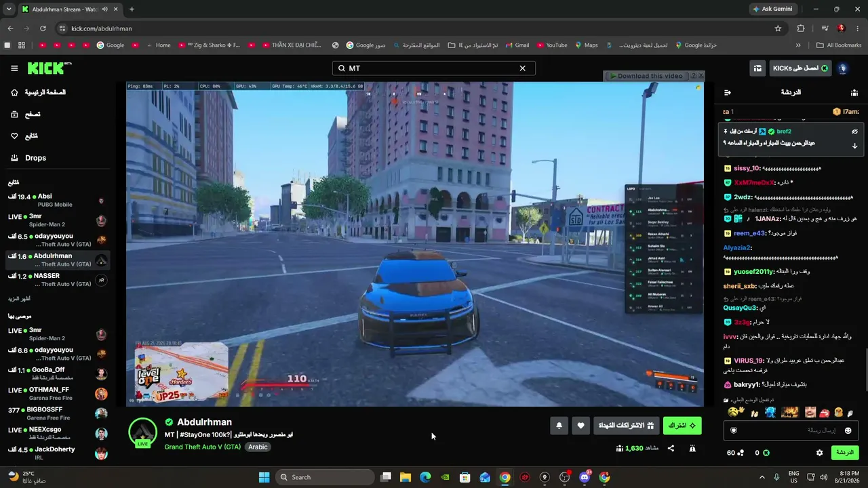This screenshot has height=488, width=868.
Task: Open the Google bookmark
Action: tap(111, 45)
